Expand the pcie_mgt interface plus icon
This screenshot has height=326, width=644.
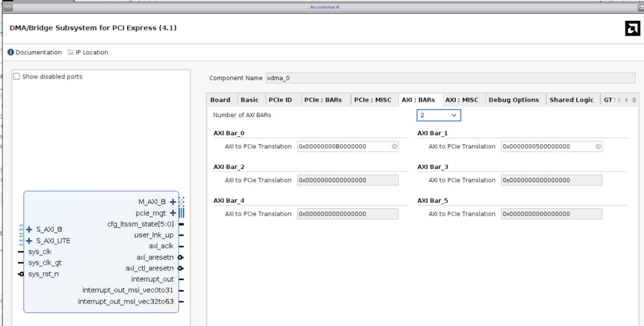click(x=173, y=213)
